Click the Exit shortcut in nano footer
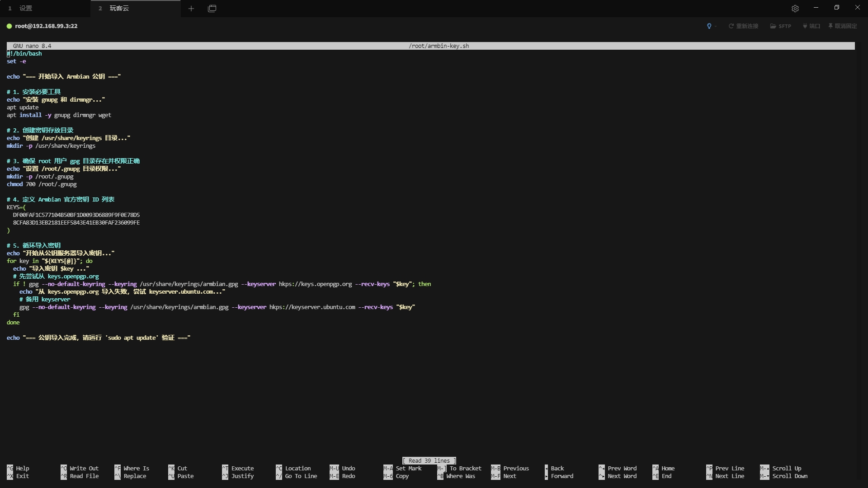Screen dimensions: 868x488 pos(18,476)
